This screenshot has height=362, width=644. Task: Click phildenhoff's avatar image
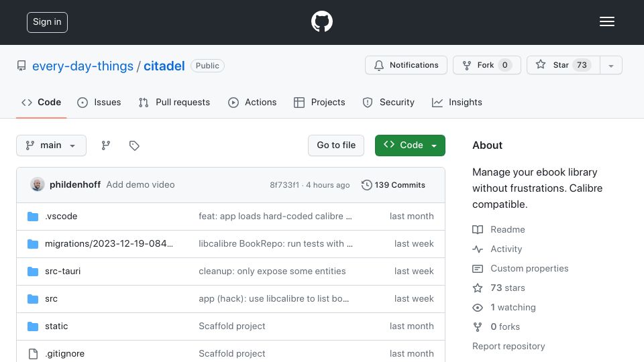pos(38,185)
